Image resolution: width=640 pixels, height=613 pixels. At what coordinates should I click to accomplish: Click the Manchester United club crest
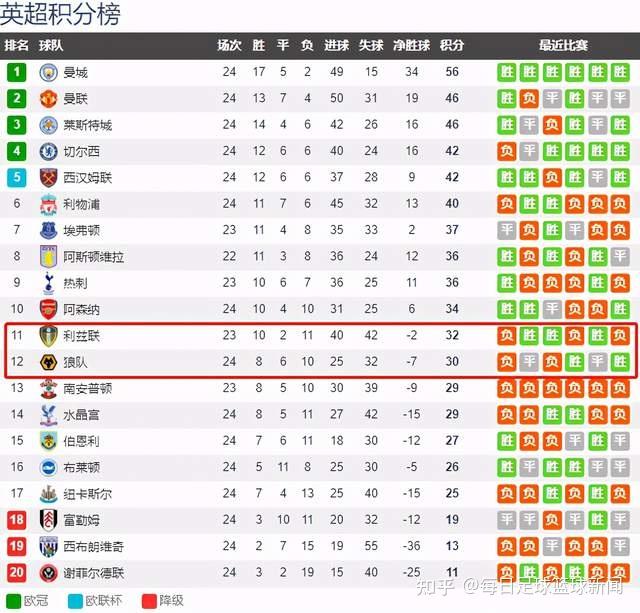pos(49,99)
